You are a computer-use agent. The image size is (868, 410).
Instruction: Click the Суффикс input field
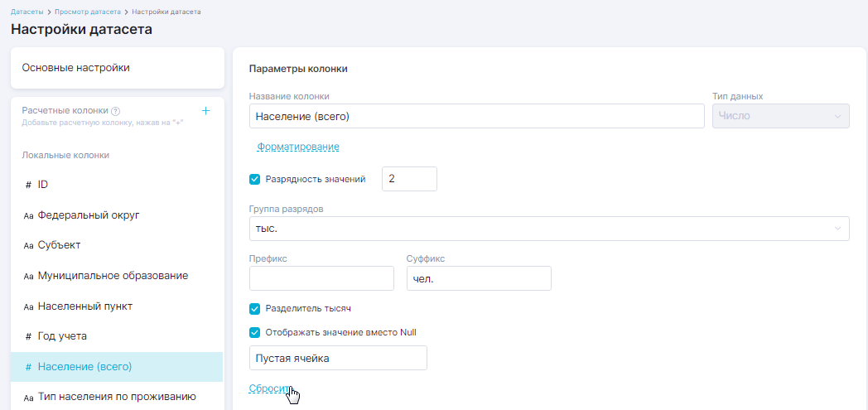click(479, 278)
